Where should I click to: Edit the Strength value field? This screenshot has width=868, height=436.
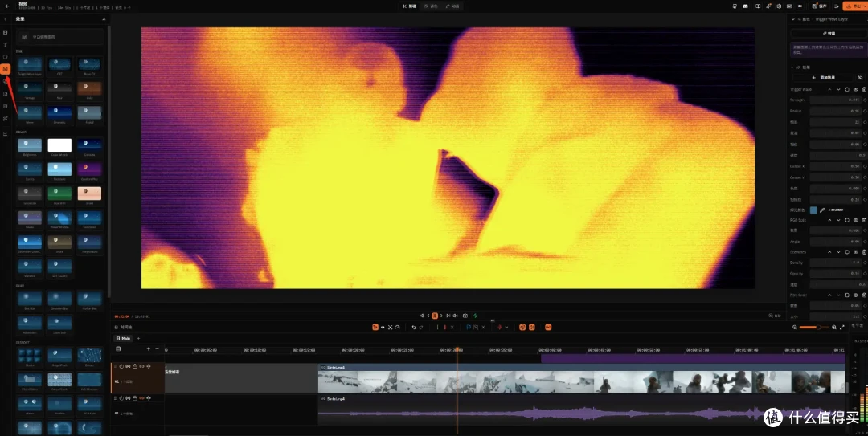pyautogui.click(x=835, y=100)
